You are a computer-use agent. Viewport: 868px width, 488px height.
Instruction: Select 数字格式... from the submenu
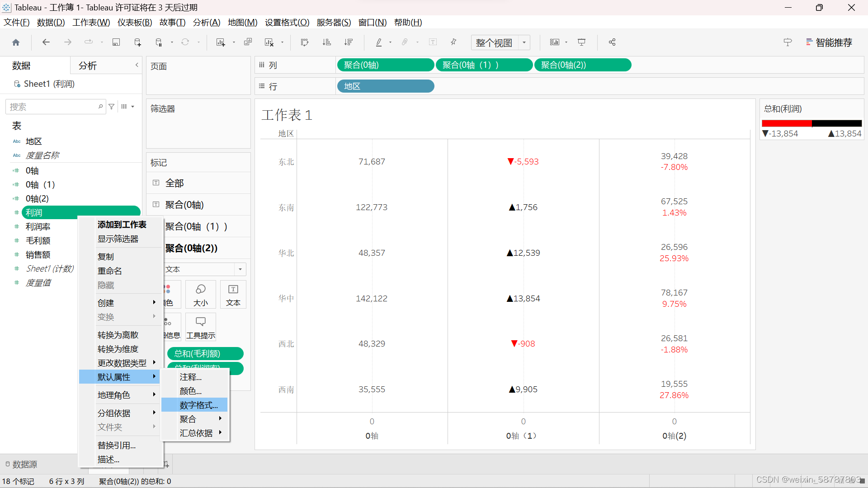pyautogui.click(x=198, y=405)
